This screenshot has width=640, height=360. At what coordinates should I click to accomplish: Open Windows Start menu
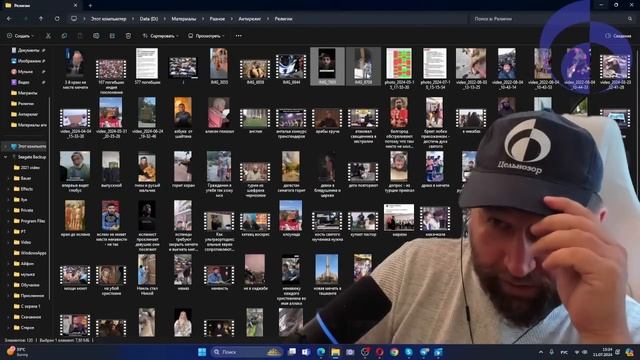[202, 352]
